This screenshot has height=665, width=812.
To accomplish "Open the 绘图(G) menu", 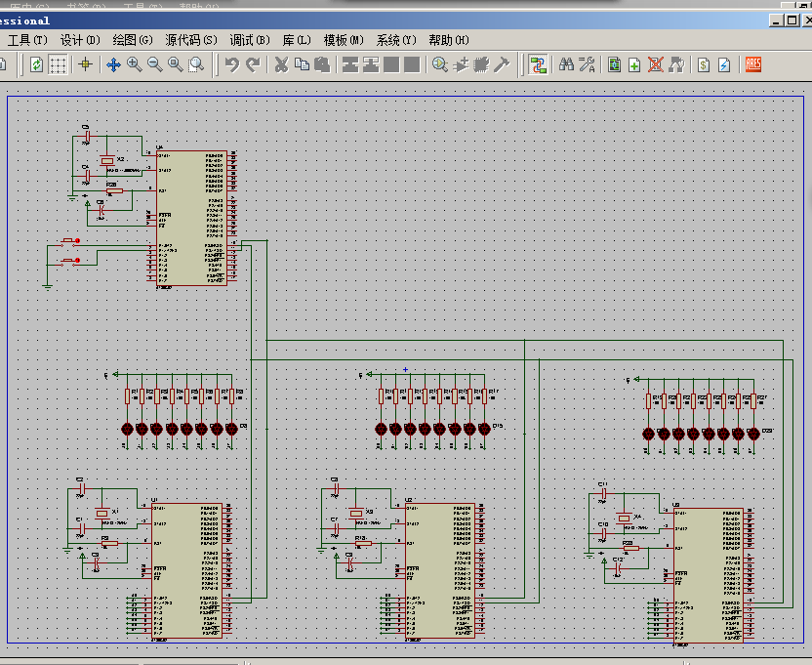I will [x=133, y=40].
